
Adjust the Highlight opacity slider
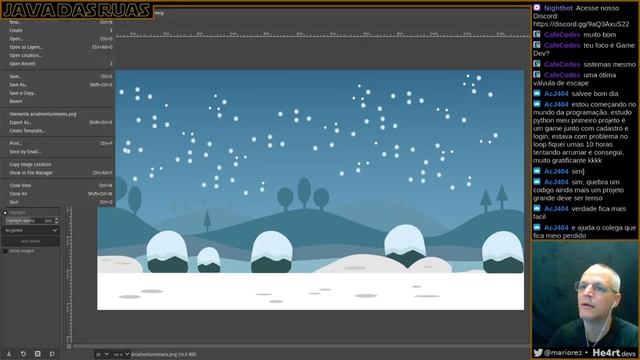pyautogui.click(x=29, y=221)
